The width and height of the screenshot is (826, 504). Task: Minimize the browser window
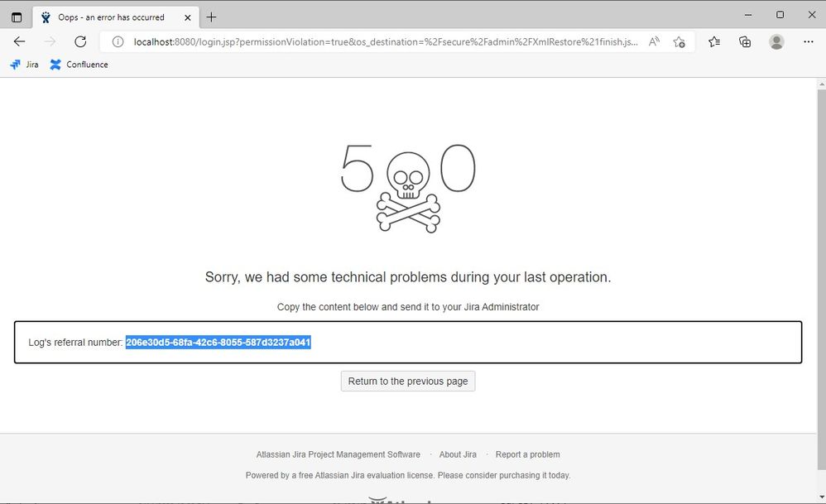[748, 15]
